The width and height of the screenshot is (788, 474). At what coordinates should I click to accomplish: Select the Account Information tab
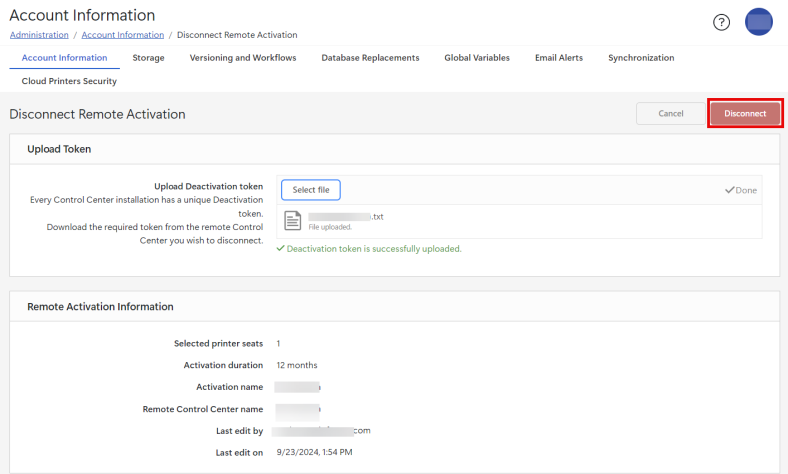(x=64, y=58)
